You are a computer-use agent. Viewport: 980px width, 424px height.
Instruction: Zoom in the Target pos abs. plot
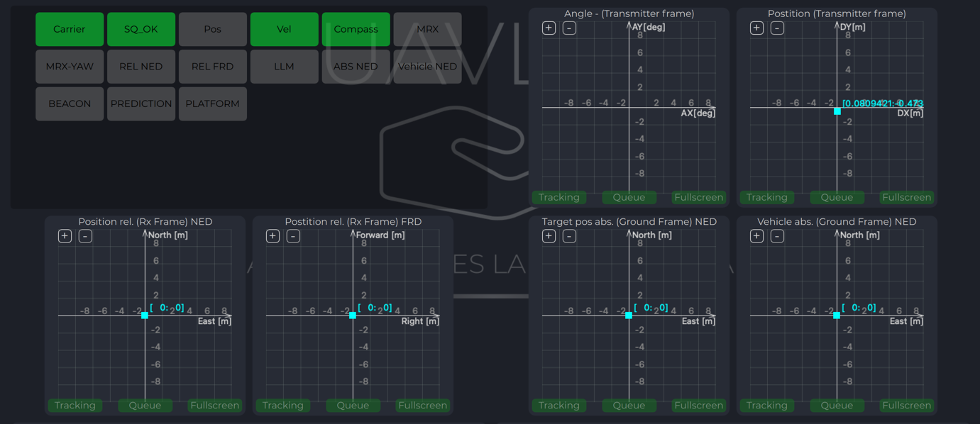pos(549,235)
